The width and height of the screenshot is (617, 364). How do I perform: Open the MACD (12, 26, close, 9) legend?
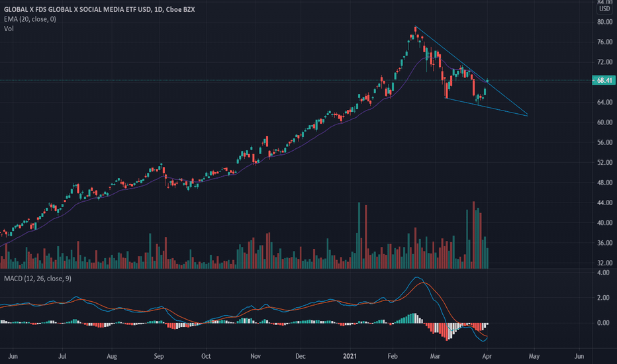(37, 279)
